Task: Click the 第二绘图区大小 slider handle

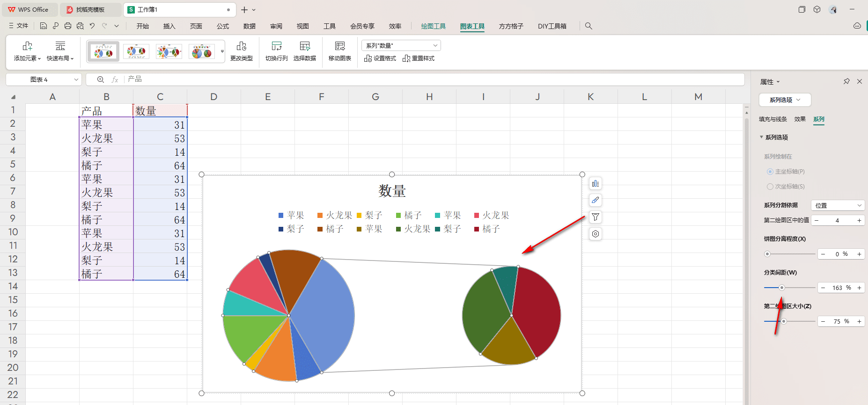Action: (x=783, y=321)
